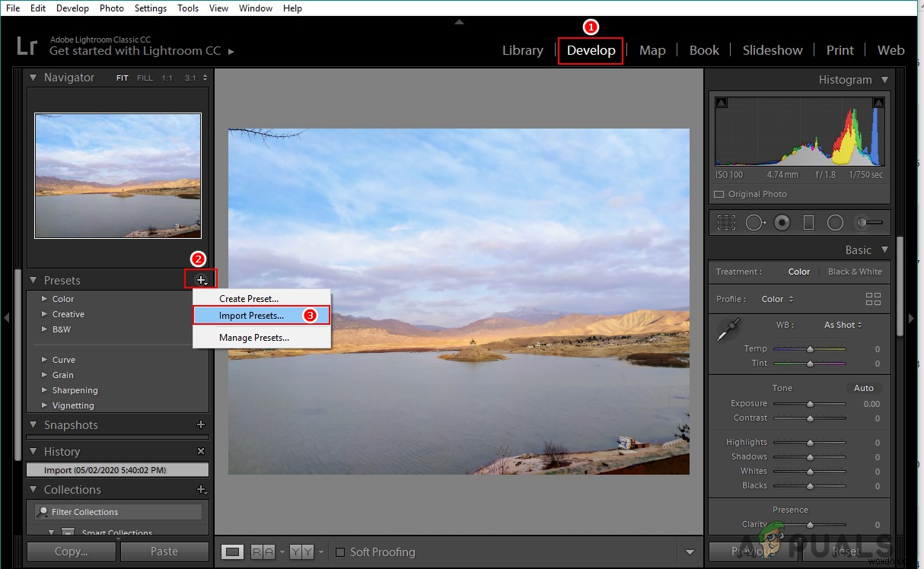
Task: Collapse the Basic panel
Action: (884, 250)
